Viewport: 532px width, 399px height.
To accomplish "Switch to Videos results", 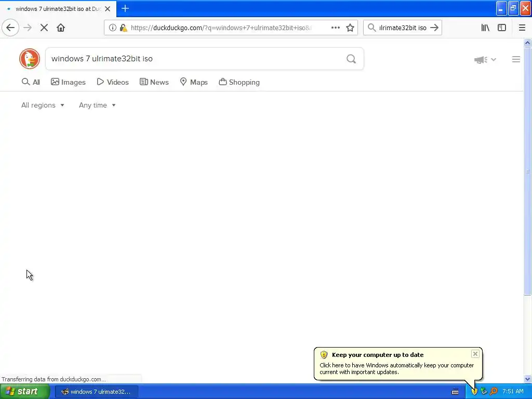I will click(x=113, y=82).
